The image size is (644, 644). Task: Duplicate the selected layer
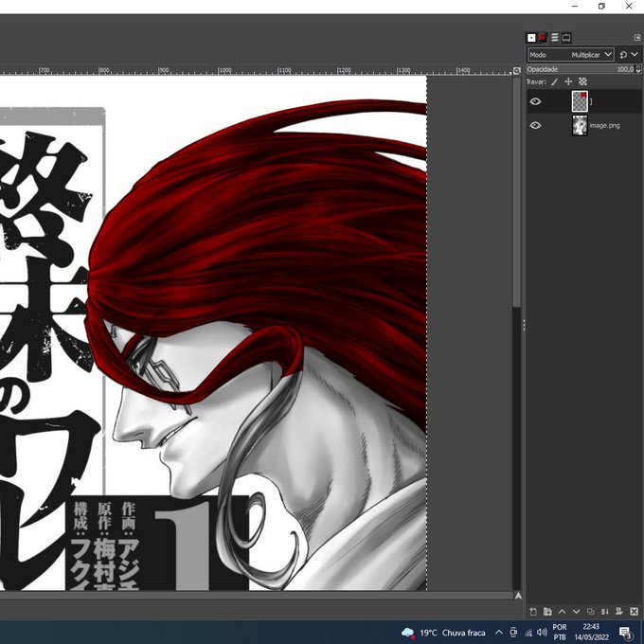pyautogui.click(x=590, y=612)
